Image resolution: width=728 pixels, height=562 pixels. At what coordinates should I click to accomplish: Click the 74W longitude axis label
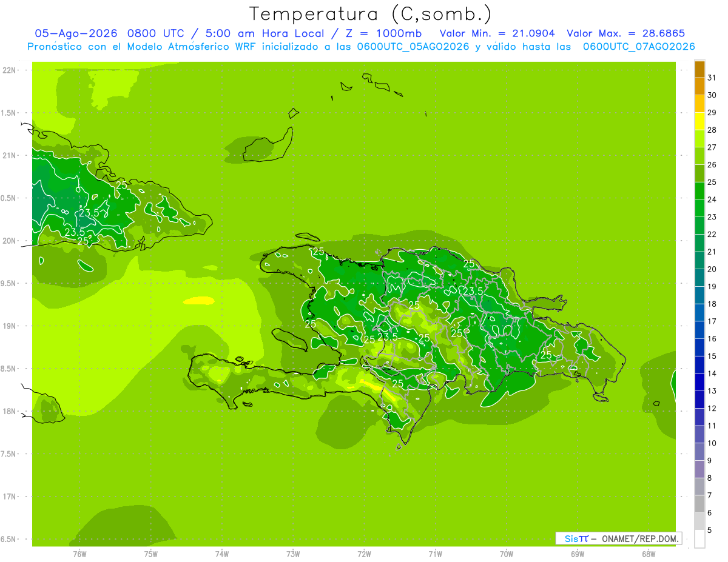coord(222,554)
